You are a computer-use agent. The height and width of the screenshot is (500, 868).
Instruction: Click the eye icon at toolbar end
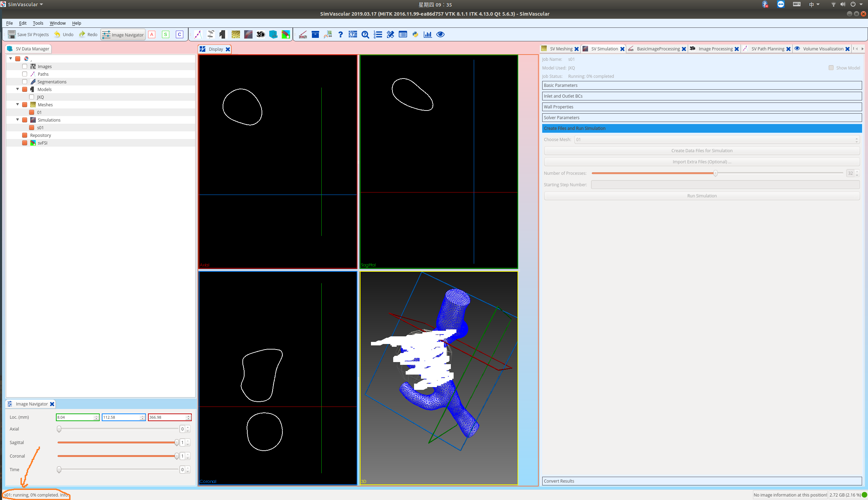440,34
